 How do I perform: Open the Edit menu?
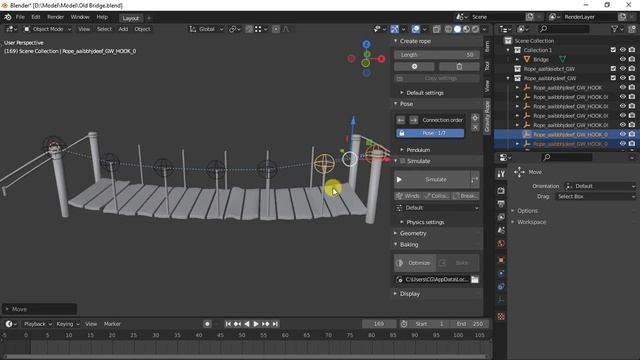tap(36, 17)
